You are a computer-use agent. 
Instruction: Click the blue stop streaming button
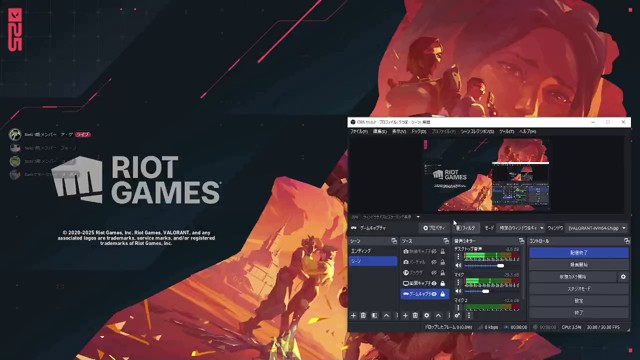pyautogui.click(x=579, y=253)
